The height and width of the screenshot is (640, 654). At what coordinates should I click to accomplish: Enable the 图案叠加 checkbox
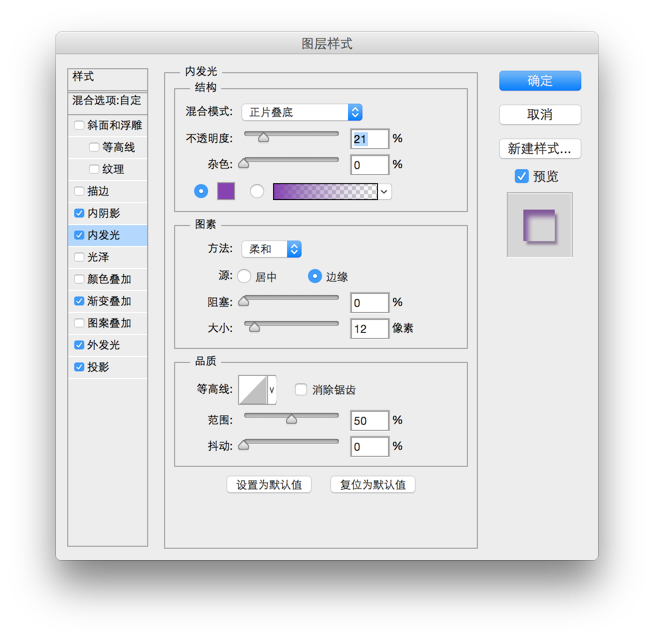(x=79, y=323)
